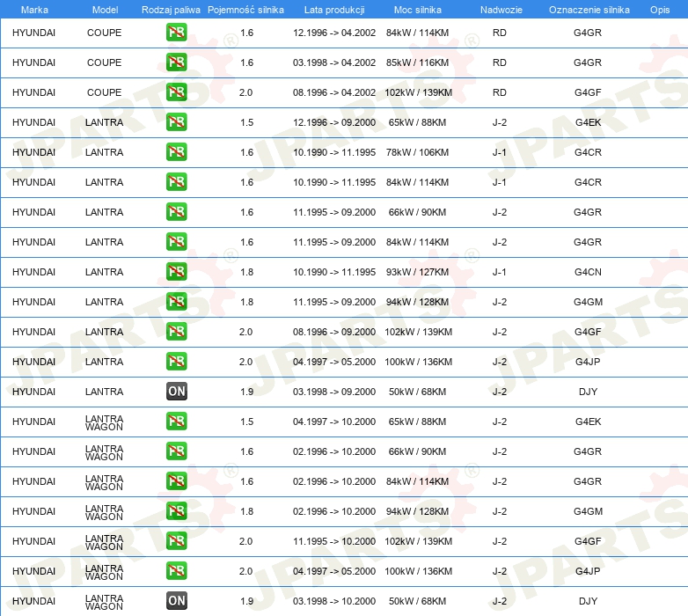Screen dimensions: 688x616
Task: Click petrol icon in Coupe 2.0 G4GF row
Action: click(x=176, y=92)
